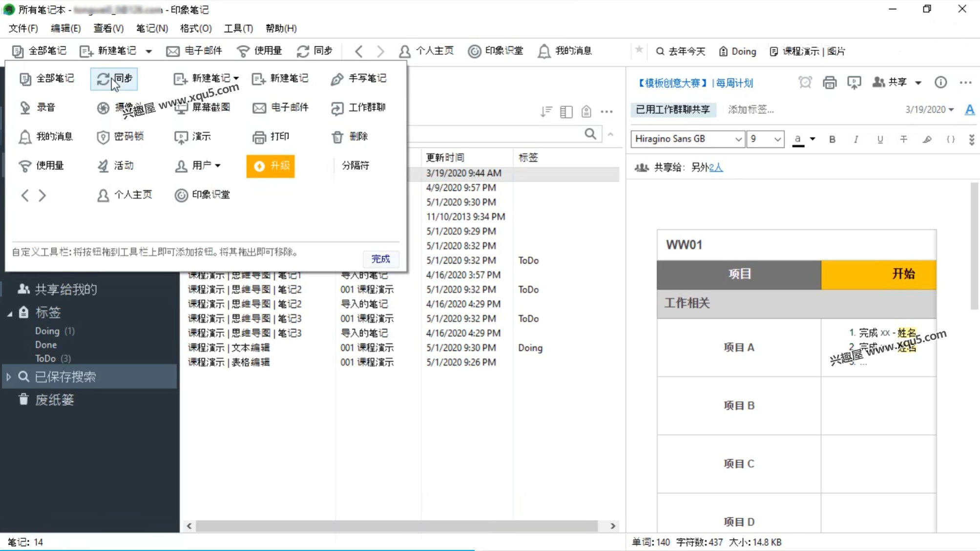Click the 完成 button
Viewport: 980px width, 551px height.
(380, 259)
